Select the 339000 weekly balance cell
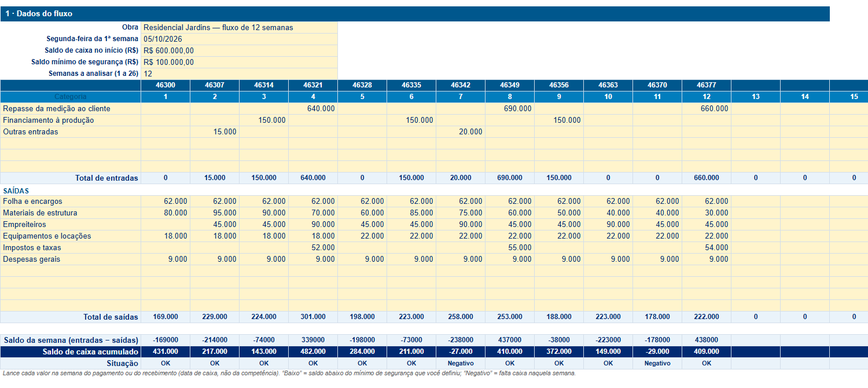The height and width of the screenshot is (388, 868). [x=313, y=340]
